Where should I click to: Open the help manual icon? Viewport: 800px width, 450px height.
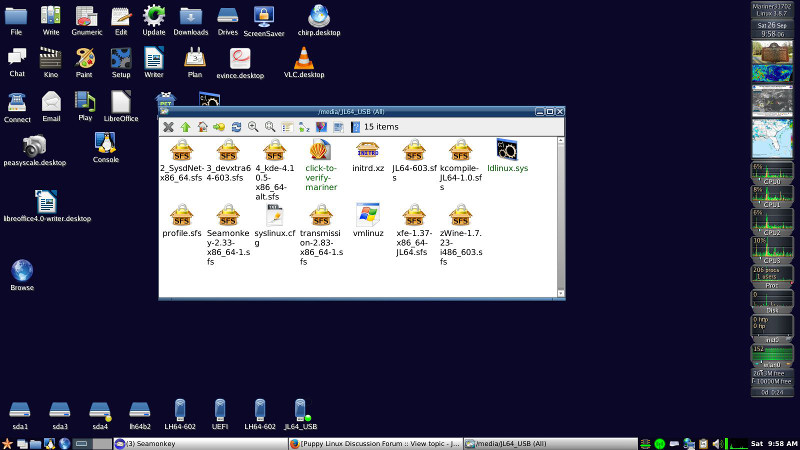(x=355, y=127)
